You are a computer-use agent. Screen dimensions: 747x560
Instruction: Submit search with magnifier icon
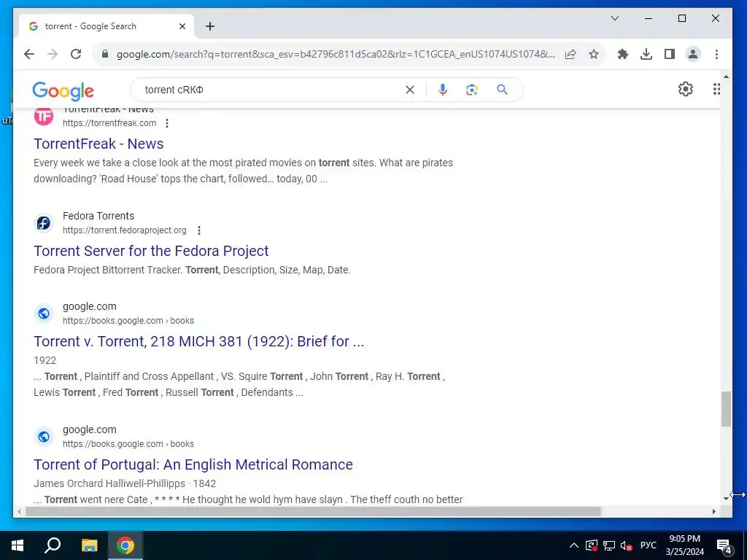tap(502, 90)
